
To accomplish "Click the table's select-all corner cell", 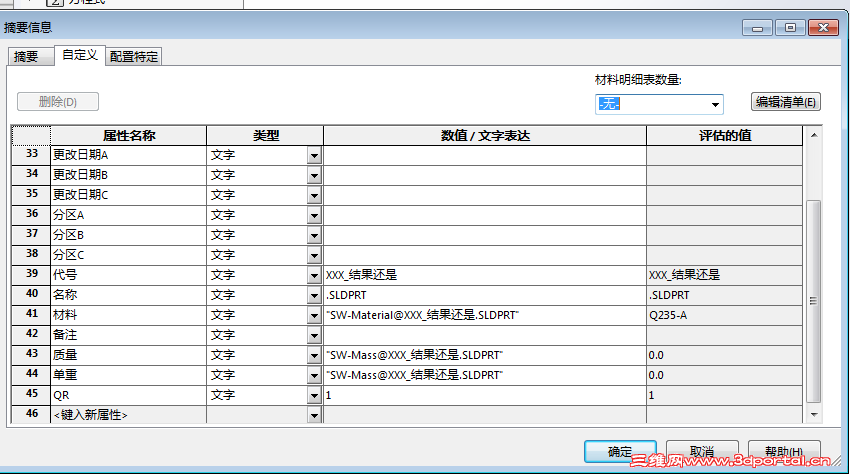I will coord(31,136).
